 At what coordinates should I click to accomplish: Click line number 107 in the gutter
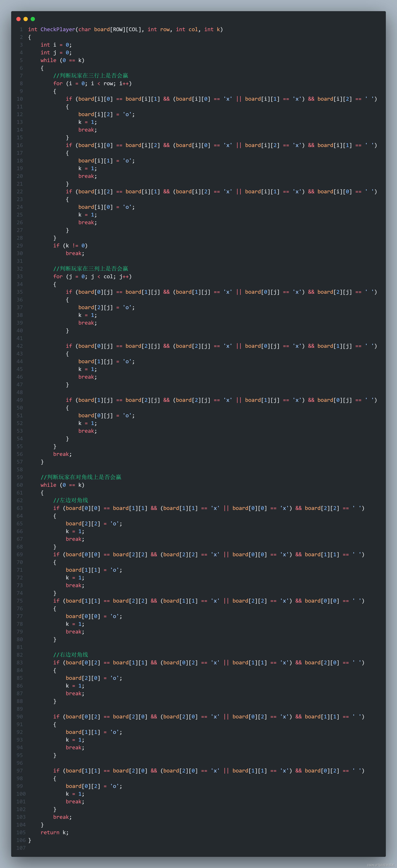pyautogui.click(x=21, y=848)
